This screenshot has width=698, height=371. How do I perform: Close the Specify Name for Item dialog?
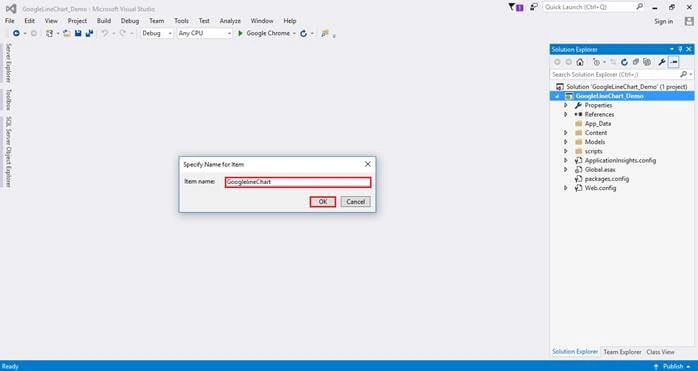point(368,164)
